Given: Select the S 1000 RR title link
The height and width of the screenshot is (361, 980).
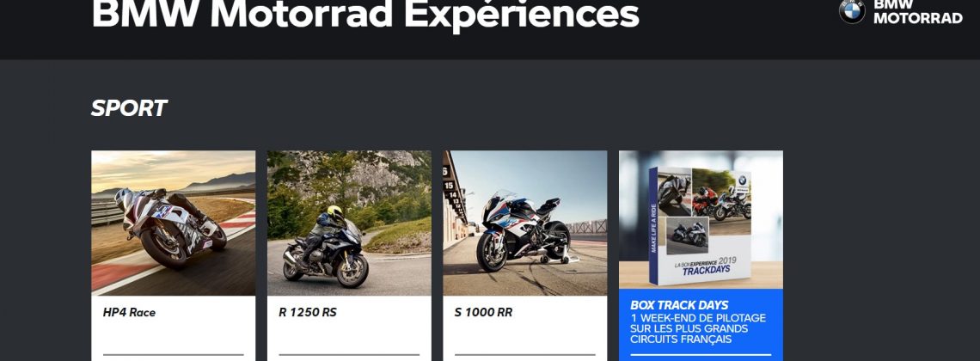Looking at the screenshot, I should coord(483,312).
